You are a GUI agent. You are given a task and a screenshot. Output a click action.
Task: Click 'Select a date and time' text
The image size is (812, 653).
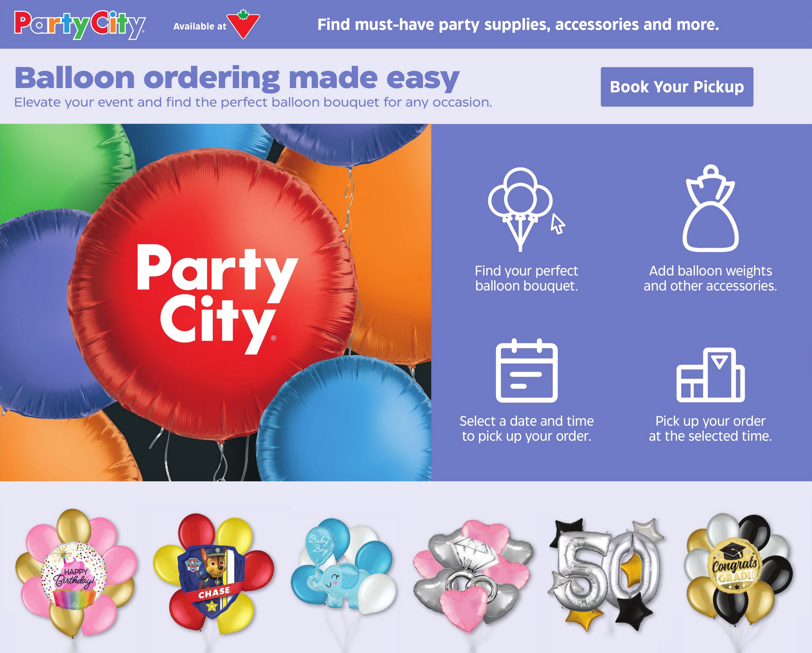pyautogui.click(x=527, y=421)
